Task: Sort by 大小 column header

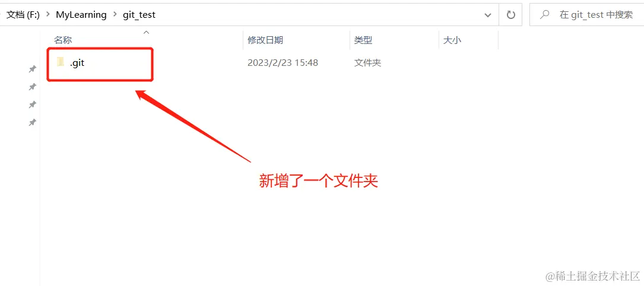Action: (452, 40)
